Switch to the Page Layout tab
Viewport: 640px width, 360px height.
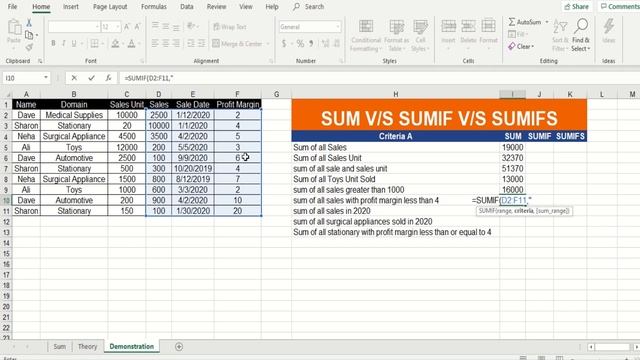[110, 7]
